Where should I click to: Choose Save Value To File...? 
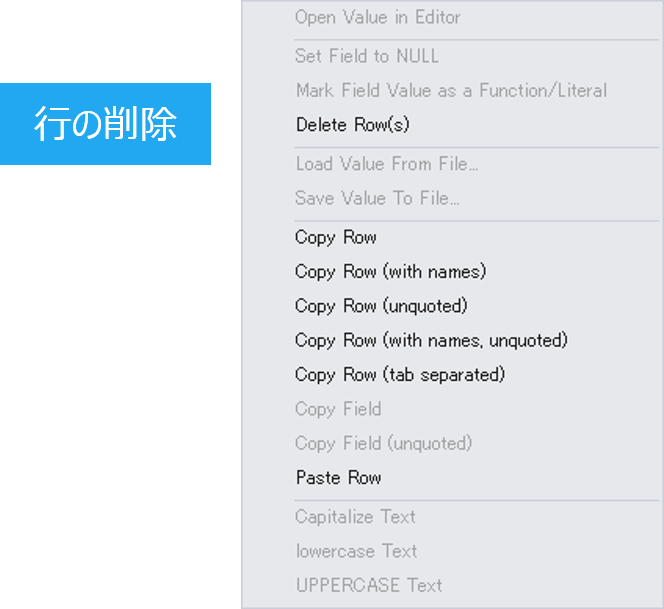451,198
